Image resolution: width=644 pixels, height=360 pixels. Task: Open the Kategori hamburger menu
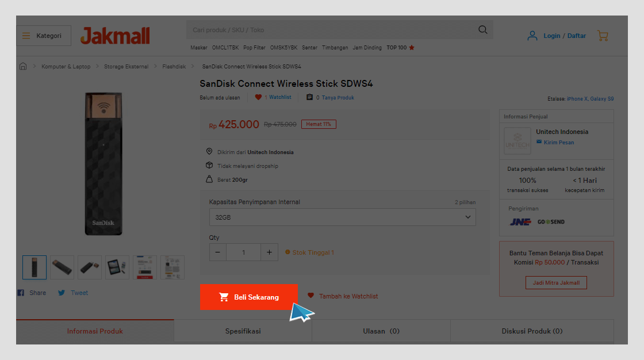click(x=44, y=36)
